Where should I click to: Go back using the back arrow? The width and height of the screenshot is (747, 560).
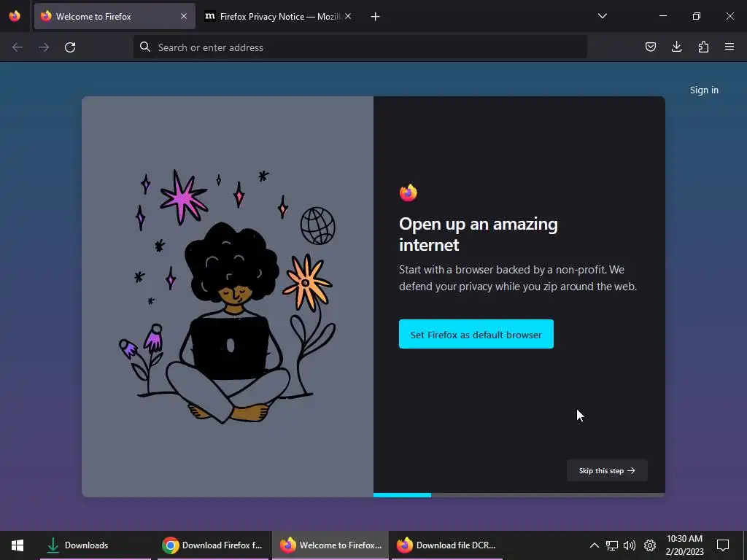pyautogui.click(x=18, y=47)
